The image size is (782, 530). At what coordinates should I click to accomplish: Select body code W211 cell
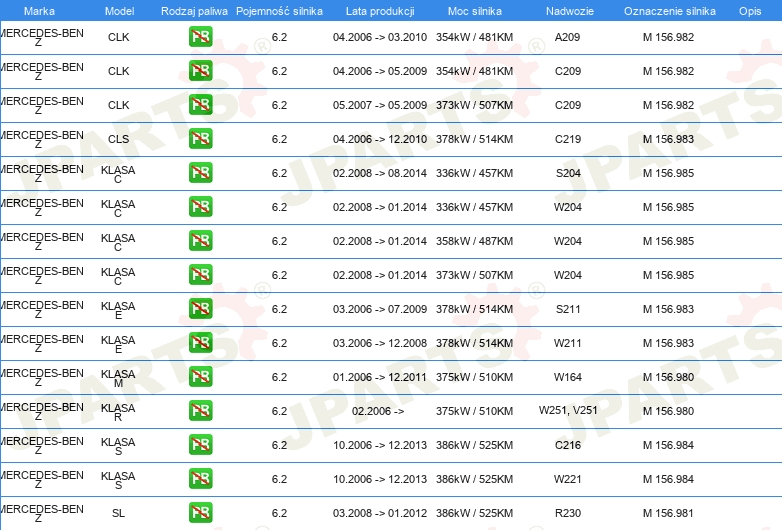point(568,343)
